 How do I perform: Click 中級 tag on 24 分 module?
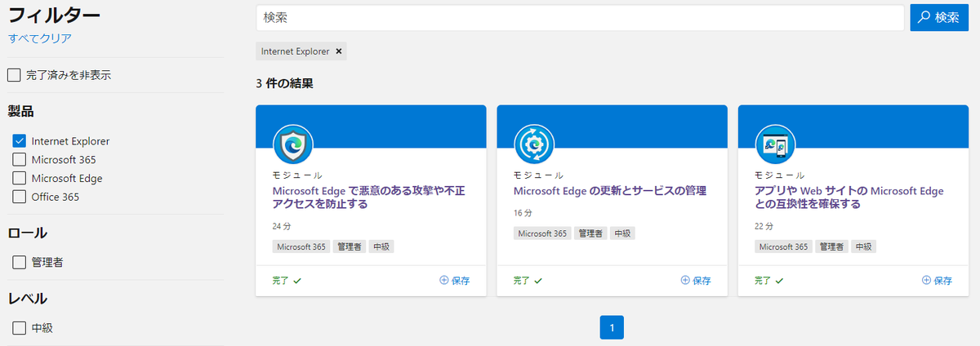tap(381, 246)
